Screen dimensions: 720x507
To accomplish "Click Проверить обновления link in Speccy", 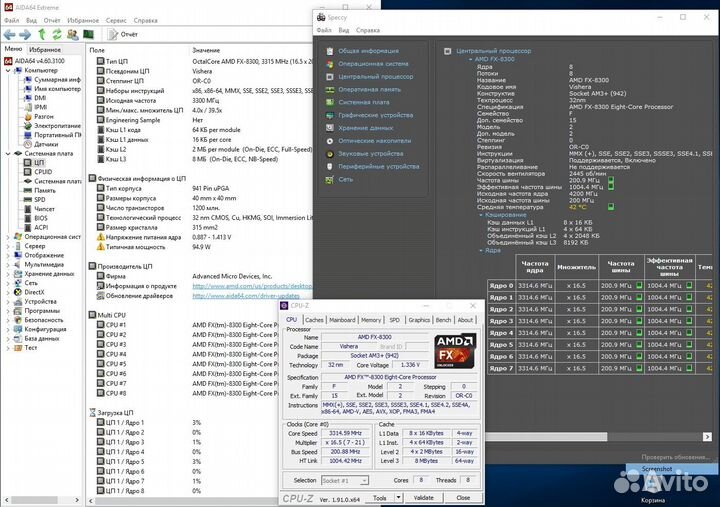I will [675, 457].
